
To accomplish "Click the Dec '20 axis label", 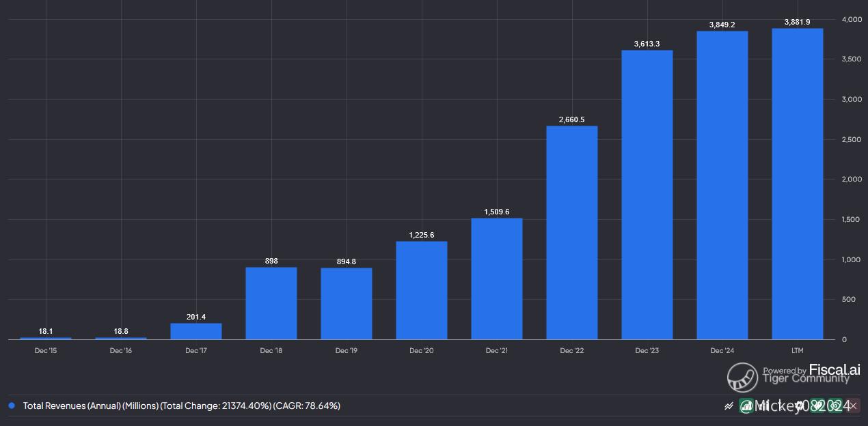I will (x=422, y=351).
